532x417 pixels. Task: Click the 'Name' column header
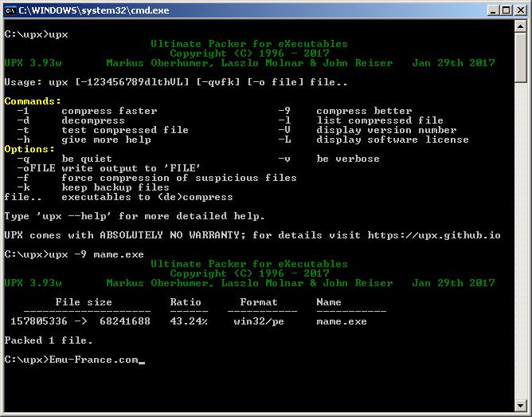[x=329, y=302]
